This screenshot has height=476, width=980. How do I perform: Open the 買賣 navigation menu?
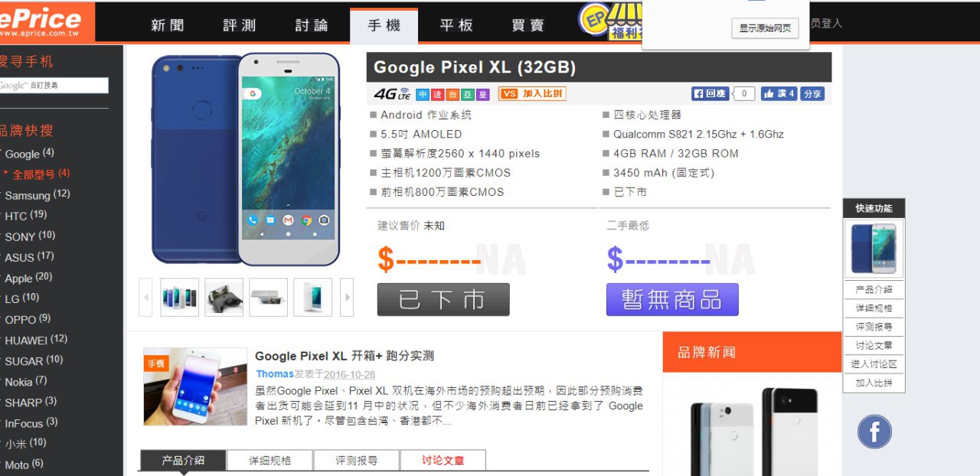pos(528,25)
